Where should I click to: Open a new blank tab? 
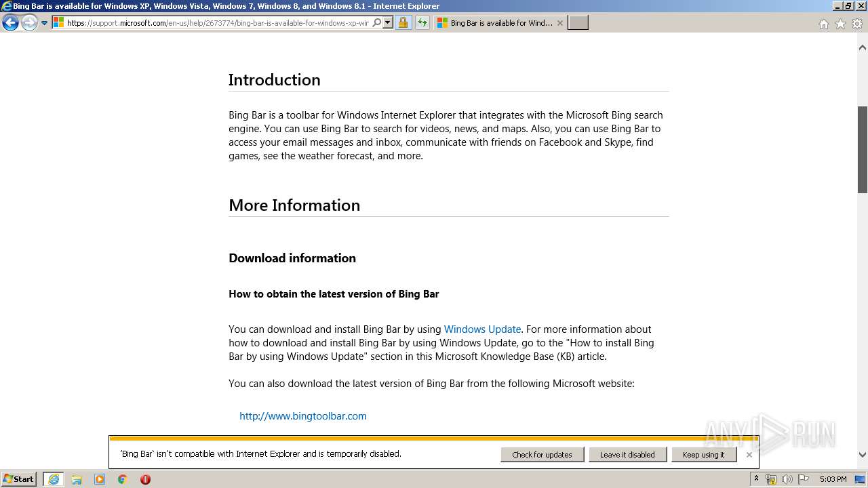[x=578, y=22]
